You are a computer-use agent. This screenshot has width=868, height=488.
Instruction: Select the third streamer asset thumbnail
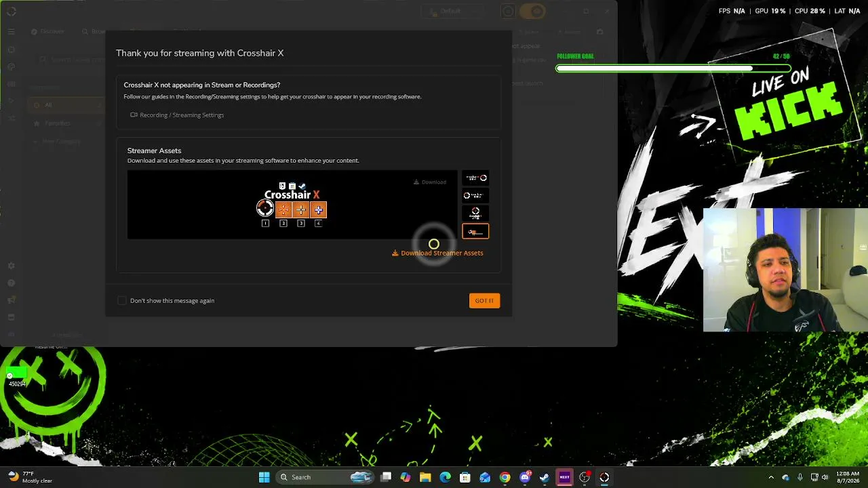tap(475, 213)
